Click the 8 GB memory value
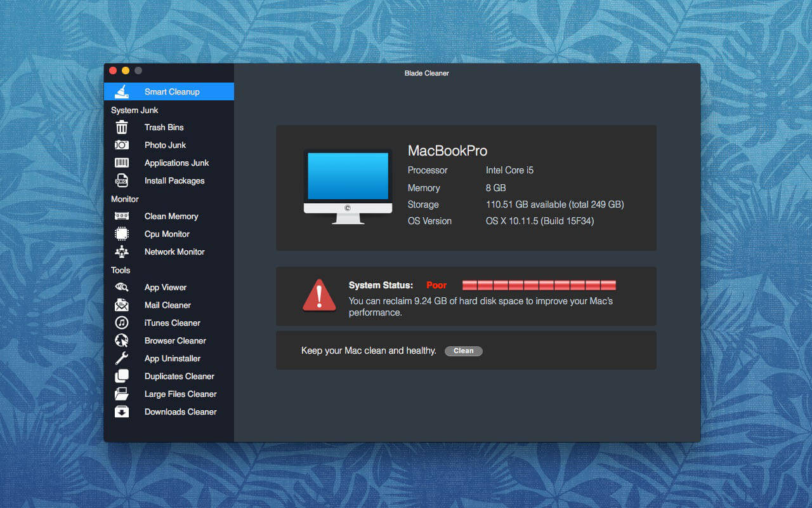 click(496, 188)
